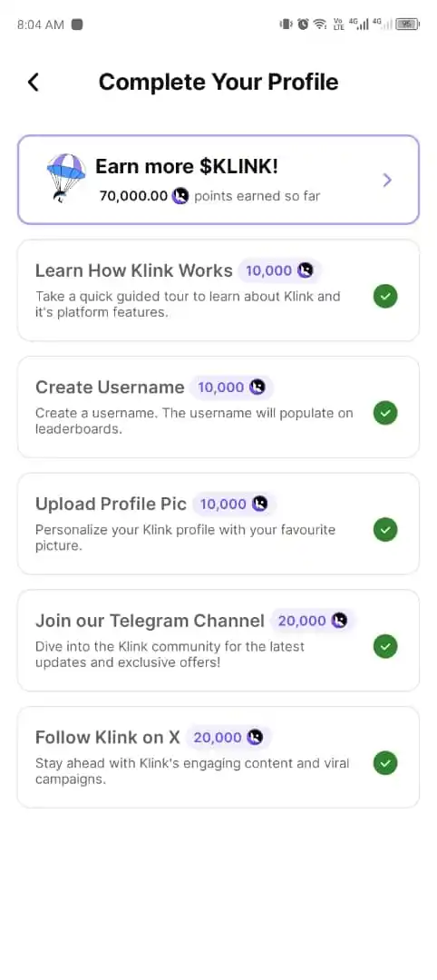The height and width of the screenshot is (980, 437).
Task: Tap the Klink coin beside 70,000.00
Action: (x=180, y=196)
